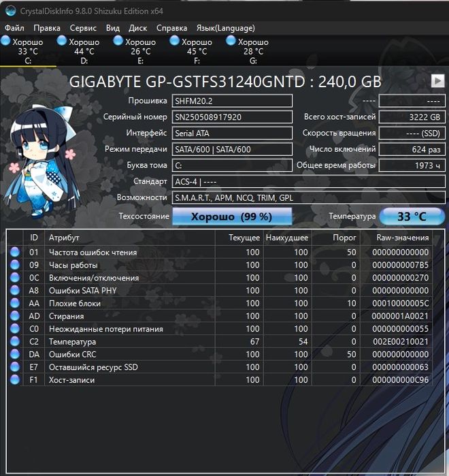The image size is (449, 476).
Task: Click the Хорошо (99 %) health status button
Action: click(x=232, y=217)
